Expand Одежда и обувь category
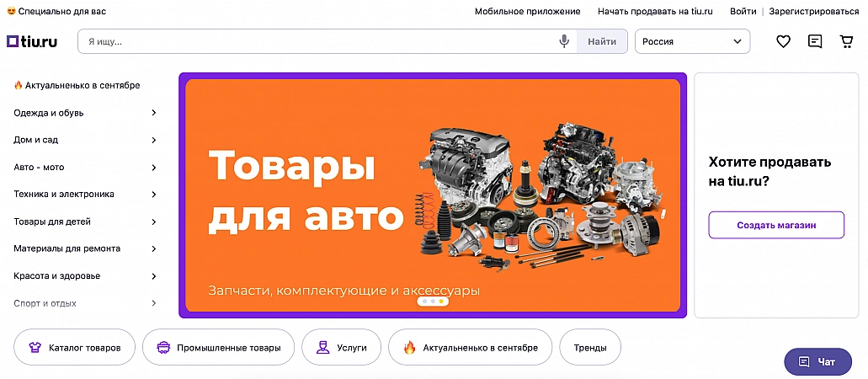 85,113
